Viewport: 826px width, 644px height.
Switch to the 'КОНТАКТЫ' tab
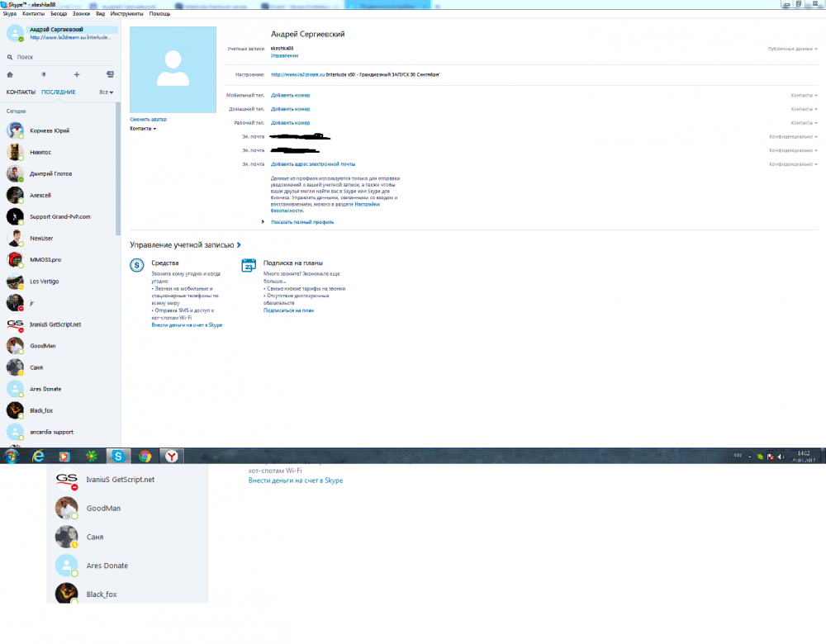21,92
